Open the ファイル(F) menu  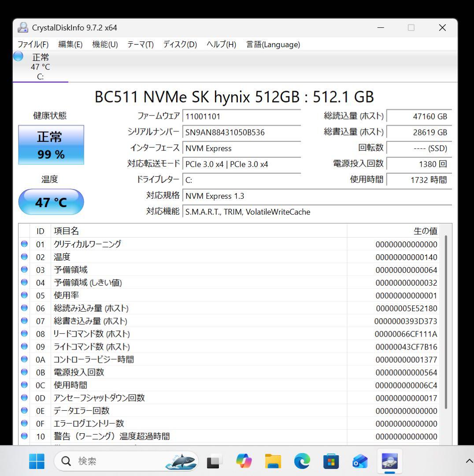(x=33, y=45)
